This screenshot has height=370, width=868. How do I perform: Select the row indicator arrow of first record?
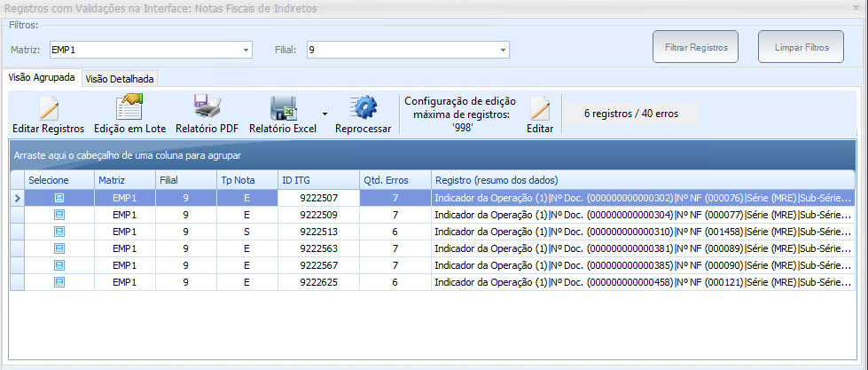pyautogui.click(x=17, y=198)
